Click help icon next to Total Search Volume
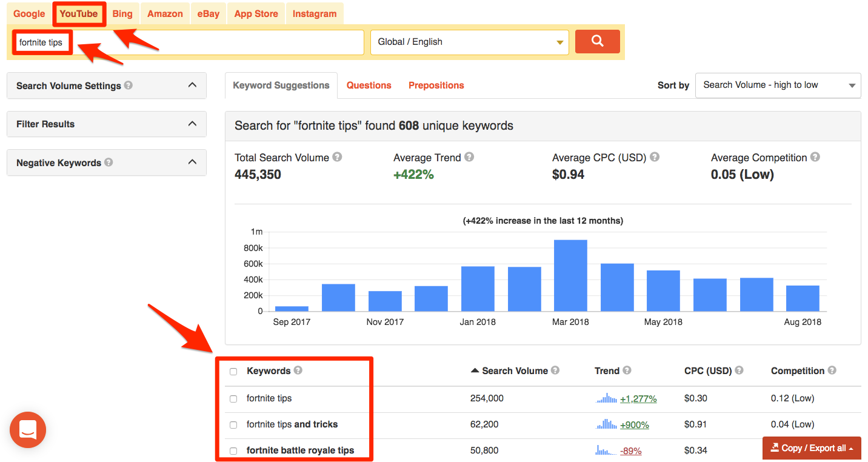 coord(337,157)
